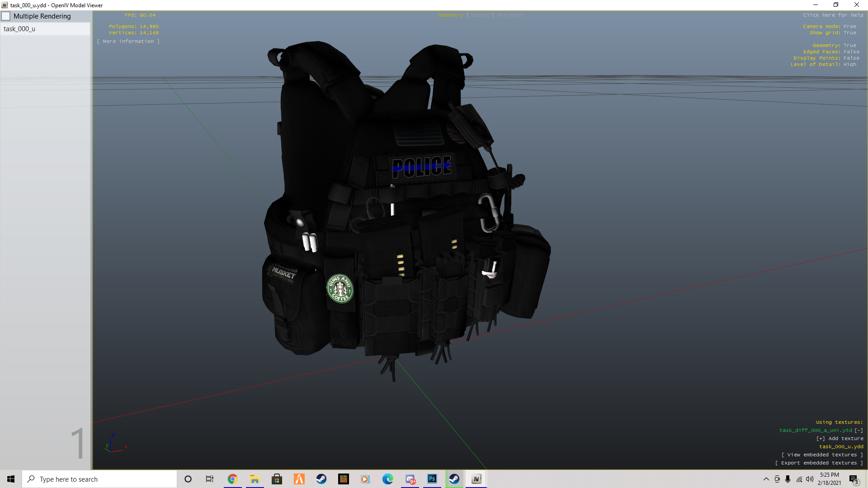Open the FiveM orange taskbar icon

tap(299, 479)
